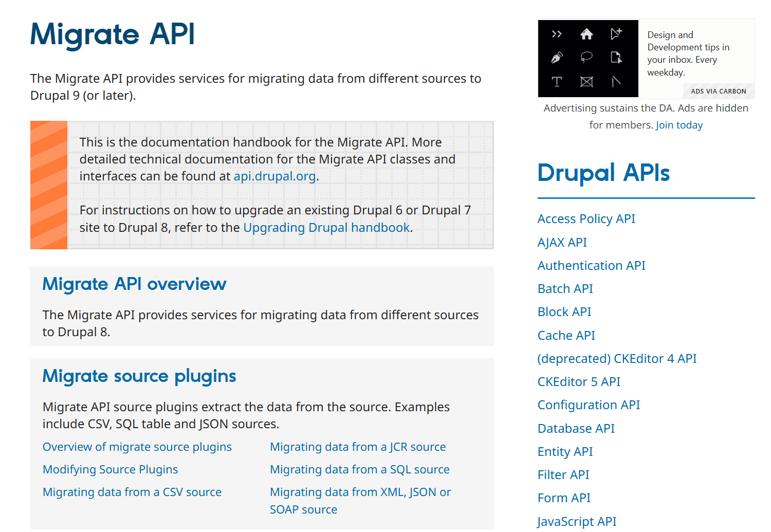Click the ADS VIA CARBON label

(x=718, y=91)
